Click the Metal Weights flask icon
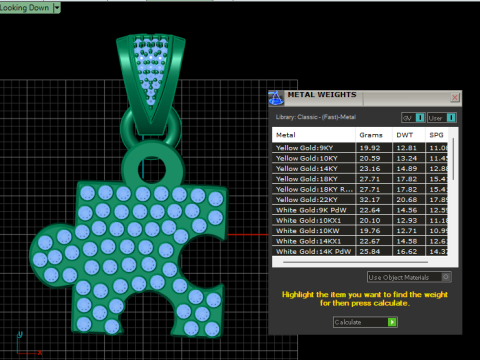480x360 pixels. [276, 98]
